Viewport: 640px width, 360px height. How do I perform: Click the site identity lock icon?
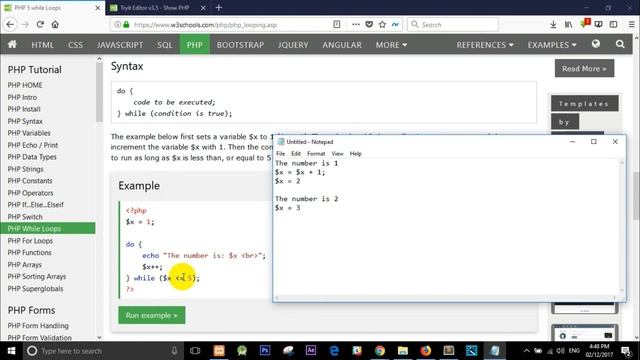point(126,24)
